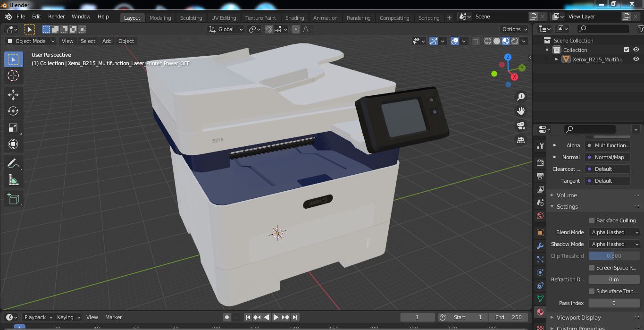The image size is (644, 330).
Task: Switch perspective/orthographic grid icon
Action: pyautogui.click(x=521, y=140)
